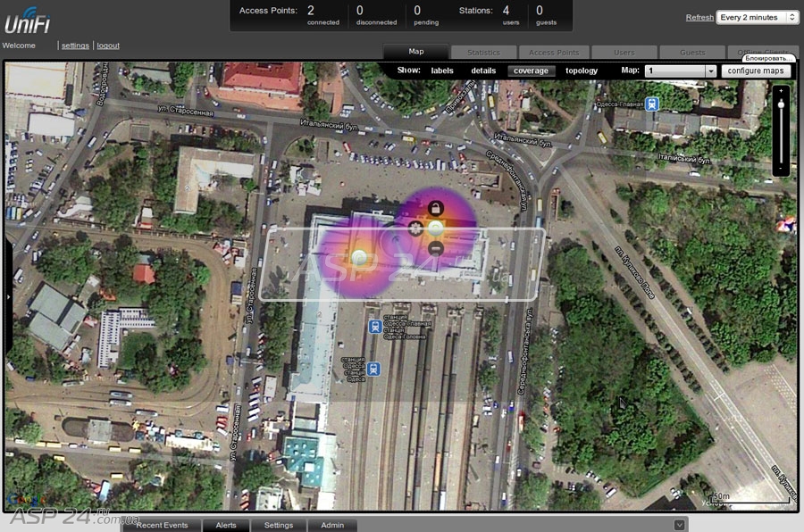
Task: Open the gear settings icon beside the access point
Action: pos(415,229)
